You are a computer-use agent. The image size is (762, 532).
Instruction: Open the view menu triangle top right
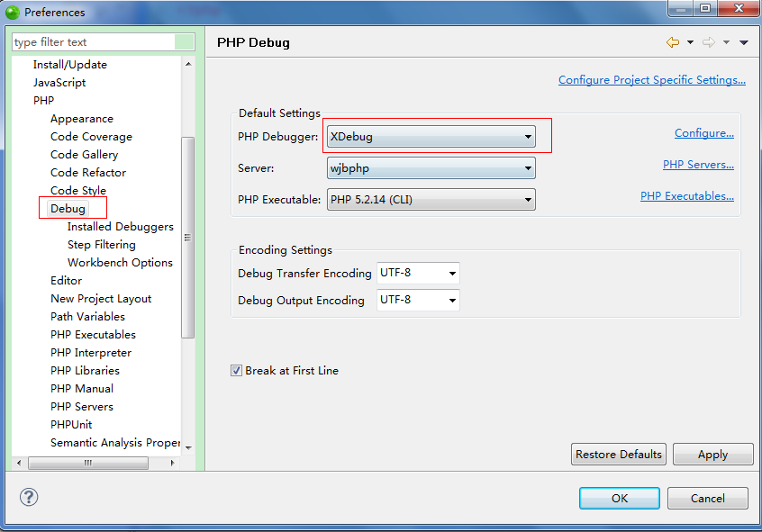(x=742, y=42)
